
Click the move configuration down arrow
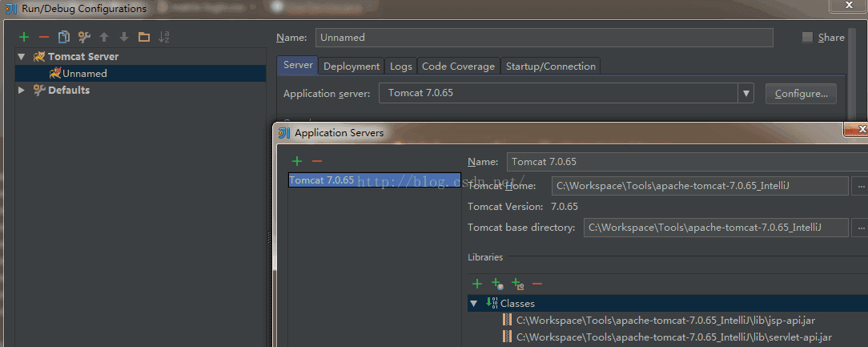124,37
